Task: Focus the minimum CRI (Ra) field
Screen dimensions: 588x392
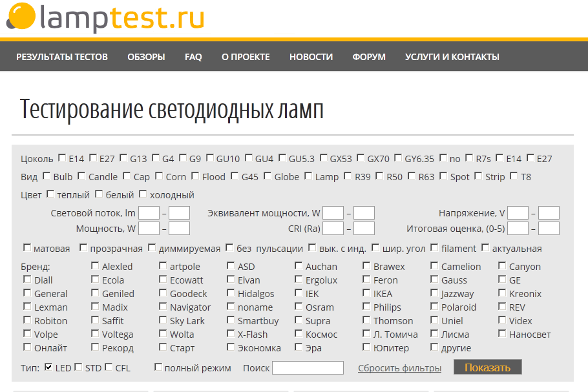Action: [x=333, y=228]
